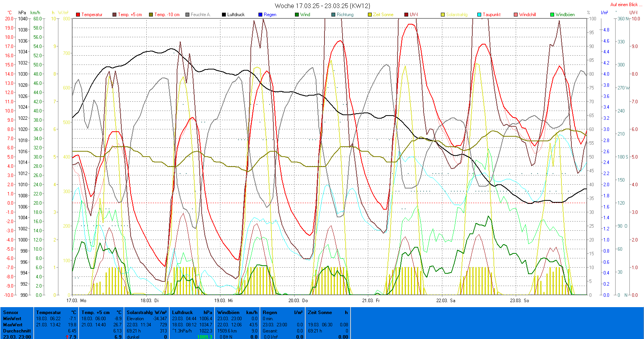Click the olive 'Temp. -10 cm' legend swatch
The height and width of the screenshot is (339, 644).
pyautogui.click(x=151, y=15)
